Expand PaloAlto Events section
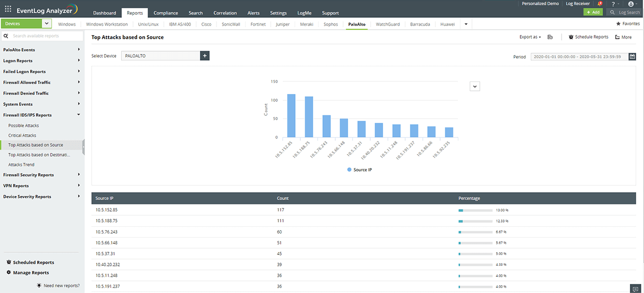Image resolution: width=644 pixels, height=293 pixels. [42, 50]
